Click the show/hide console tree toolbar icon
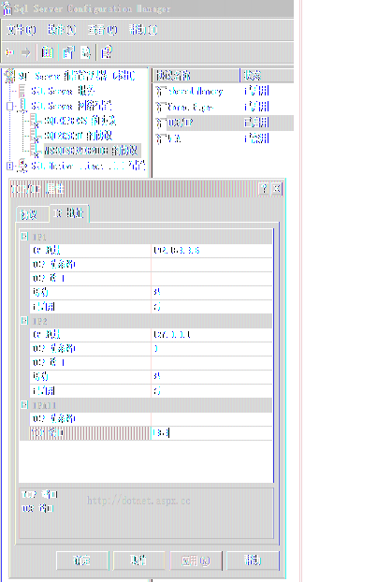This screenshot has height=582, width=392. click(x=47, y=52)
